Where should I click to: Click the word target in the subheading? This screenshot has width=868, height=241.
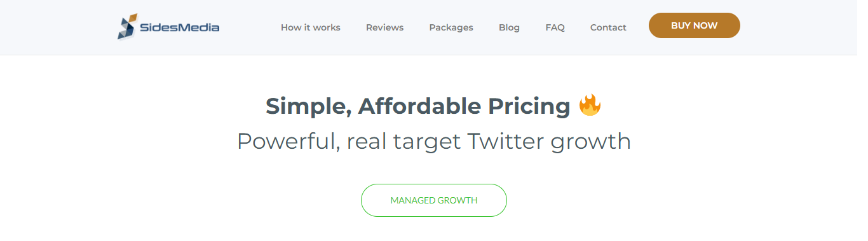pyautogui.click(x=427, y=142)
